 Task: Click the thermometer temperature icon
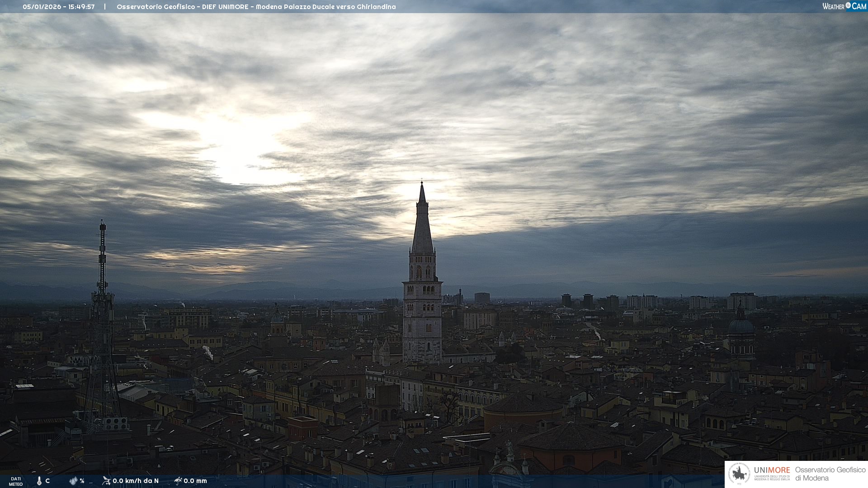(x=39, y=481)
